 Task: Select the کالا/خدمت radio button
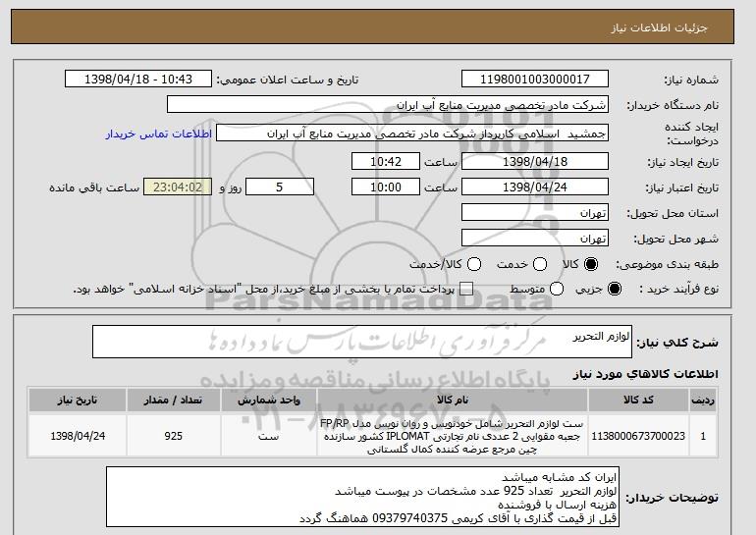tap(474, 264)
